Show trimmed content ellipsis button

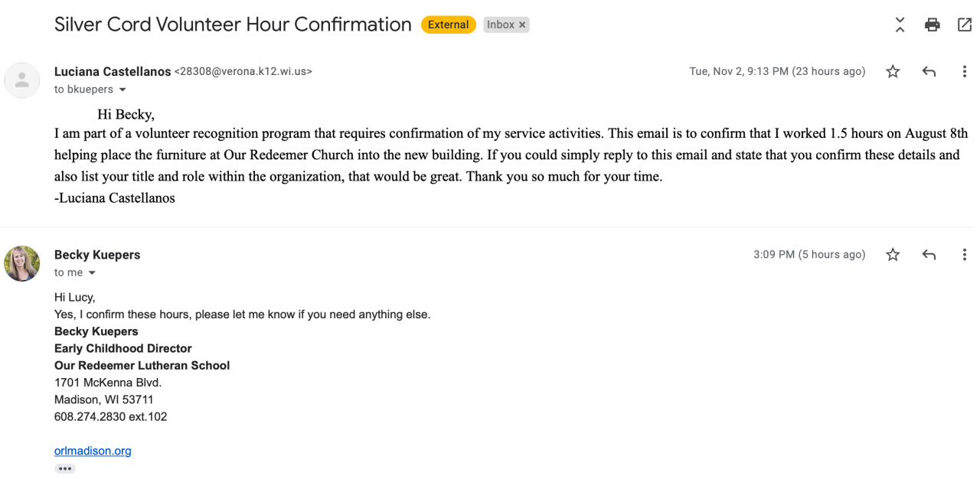coord(64,468)
